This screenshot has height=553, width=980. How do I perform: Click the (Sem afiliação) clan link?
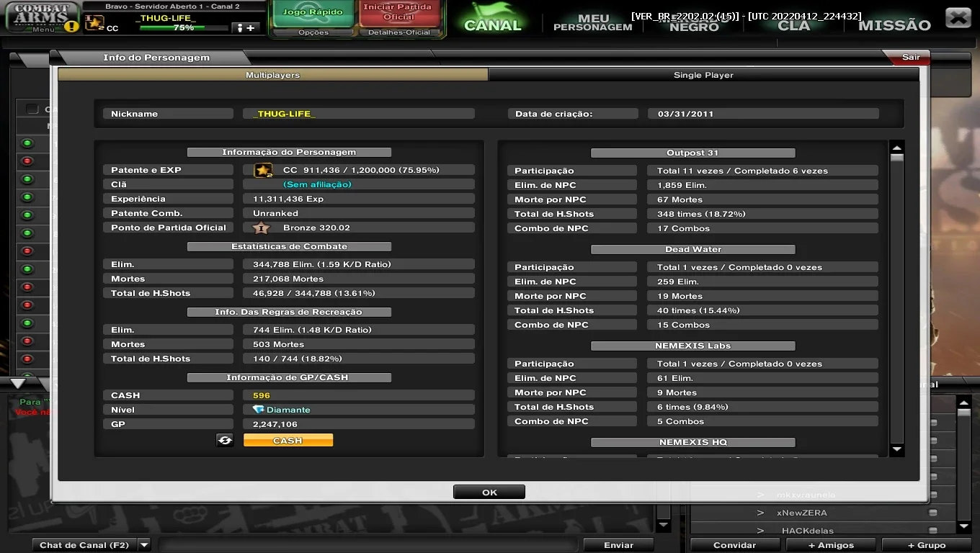[317, 184]
